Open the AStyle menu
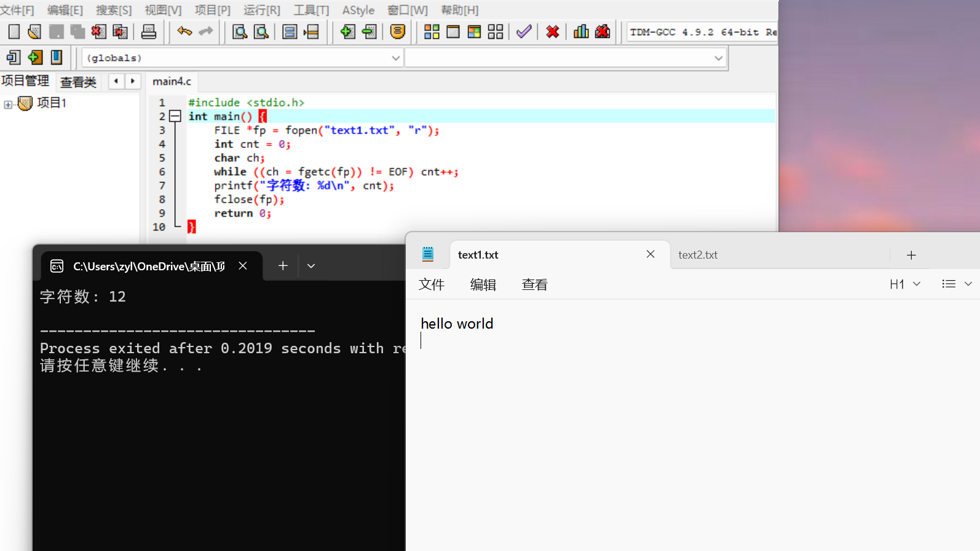The image size is (980, 551). point(358,10)
